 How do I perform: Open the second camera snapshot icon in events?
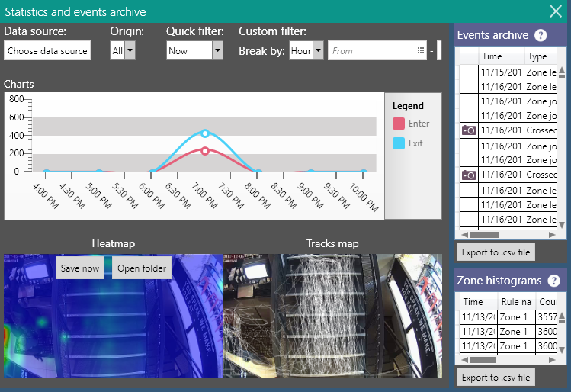coord(469,175)
